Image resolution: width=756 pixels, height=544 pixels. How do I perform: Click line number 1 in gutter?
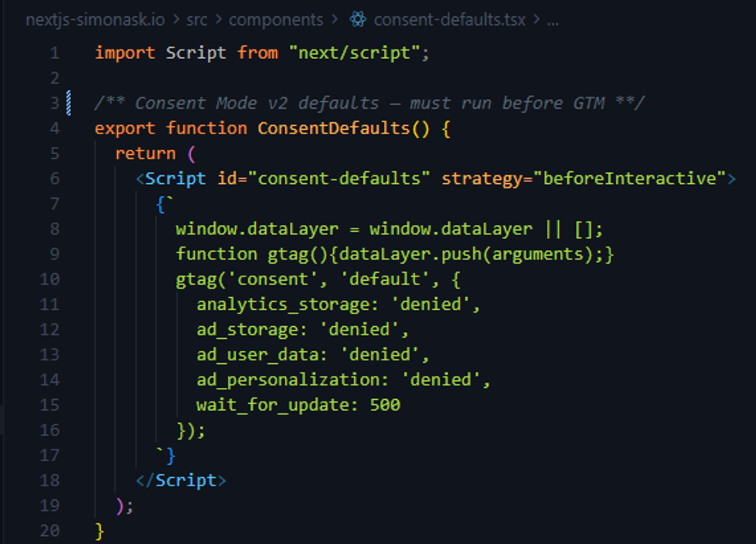coord(55,53)
